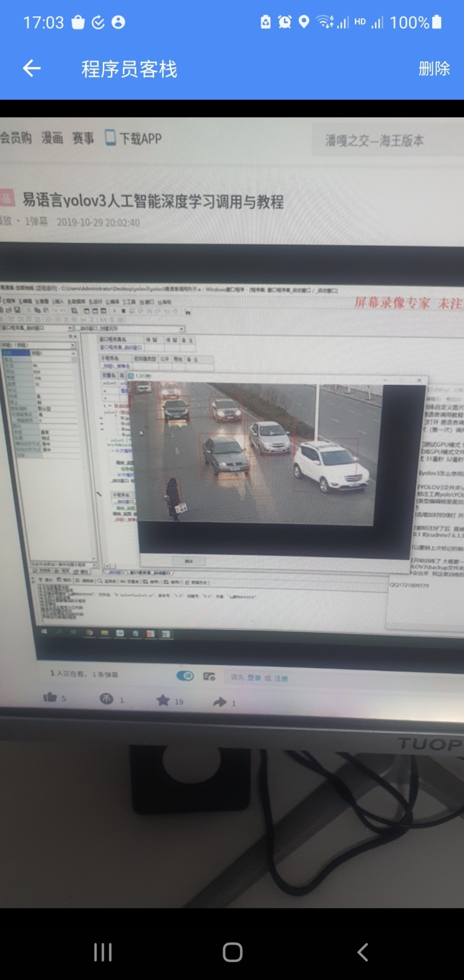Focus the search box reading 潘嘎之交—海王版本
The width and height of the screenshot is (464, 980).
click(387, 140)
